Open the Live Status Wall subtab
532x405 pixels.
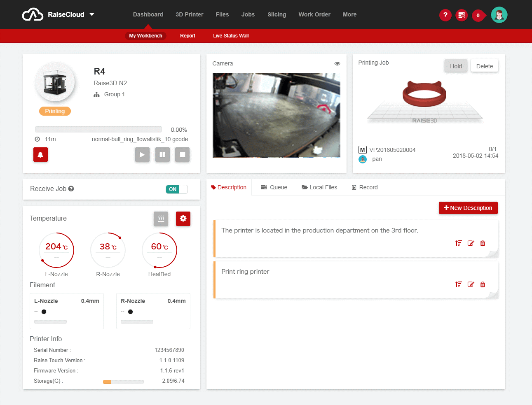tap(231, 36)
